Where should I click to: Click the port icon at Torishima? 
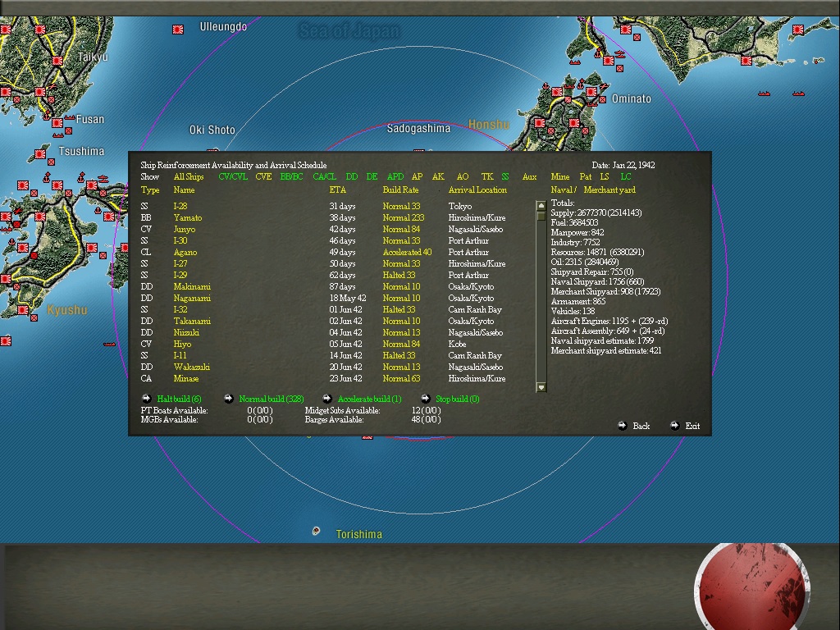[316, 532]
